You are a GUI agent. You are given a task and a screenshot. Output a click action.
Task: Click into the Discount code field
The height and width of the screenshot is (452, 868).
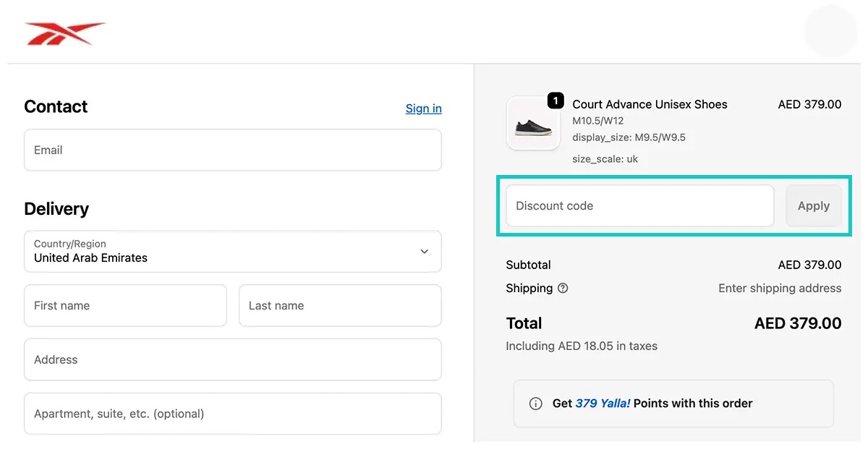pos(640,206)
